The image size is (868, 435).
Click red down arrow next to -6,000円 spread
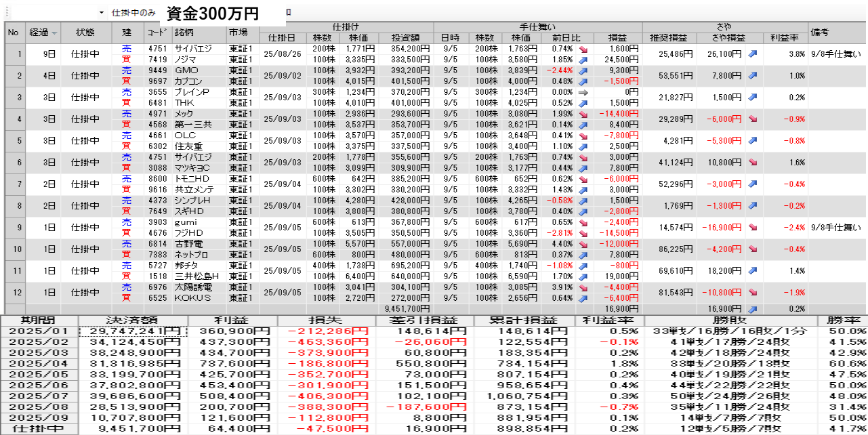tap(752, 119)
